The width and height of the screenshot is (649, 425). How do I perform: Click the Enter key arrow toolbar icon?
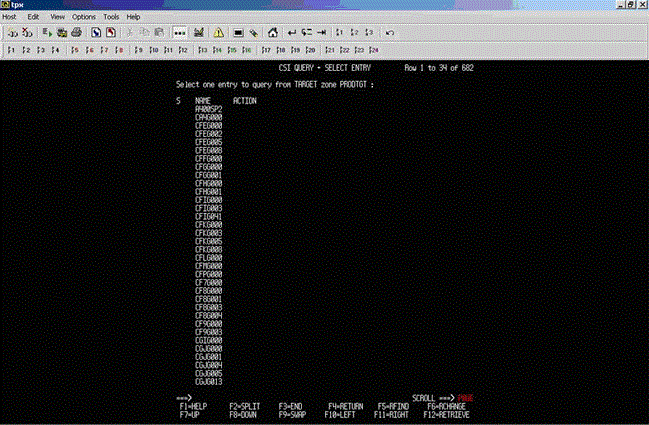coord(291,32)
